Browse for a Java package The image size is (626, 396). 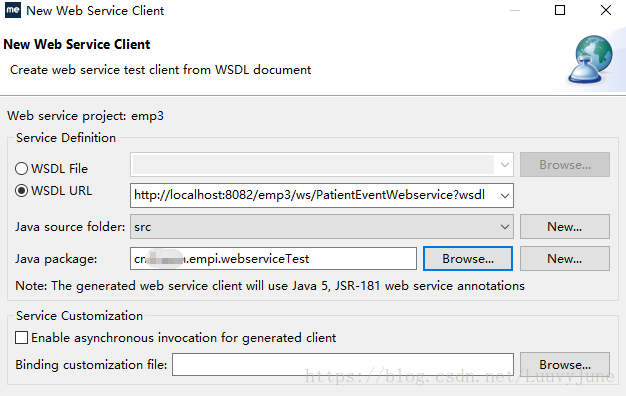pyautogui.click(x=468, y=259)
